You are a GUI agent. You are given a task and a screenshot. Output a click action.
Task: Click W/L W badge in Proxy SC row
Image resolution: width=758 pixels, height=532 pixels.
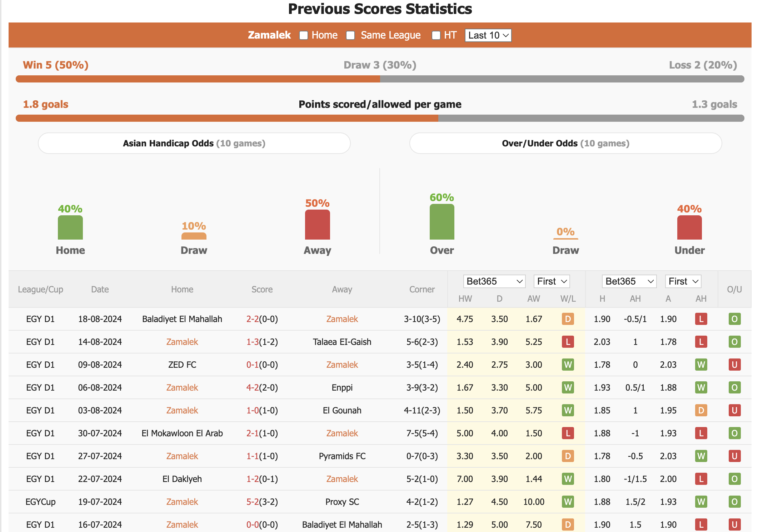click(568, 502)
